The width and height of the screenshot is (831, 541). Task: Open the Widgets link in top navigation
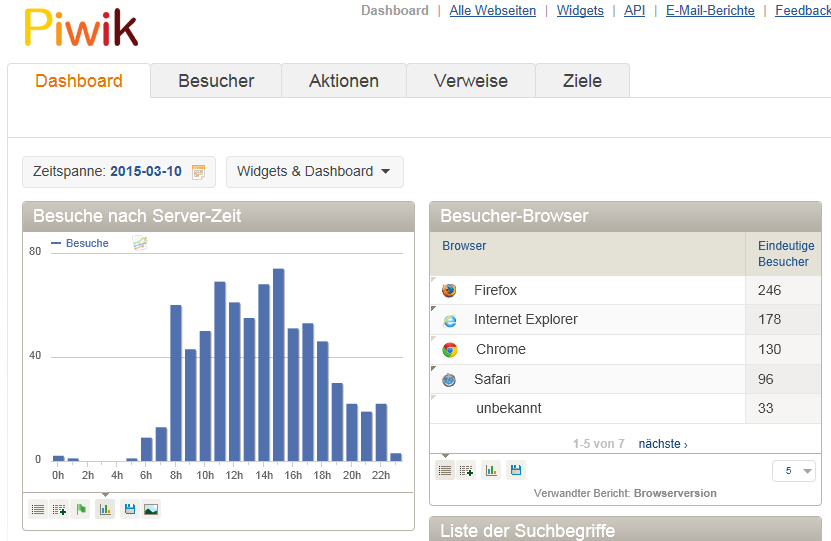point(580,11)
